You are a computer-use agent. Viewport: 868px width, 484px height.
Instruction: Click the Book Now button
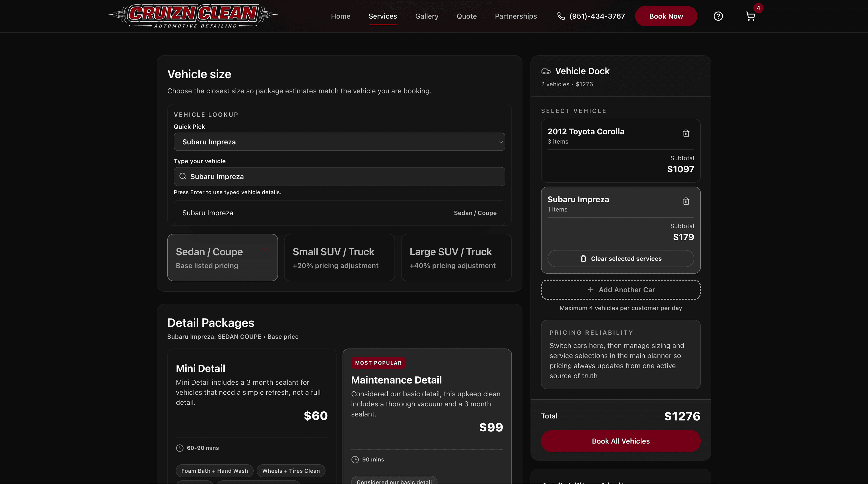666,16
